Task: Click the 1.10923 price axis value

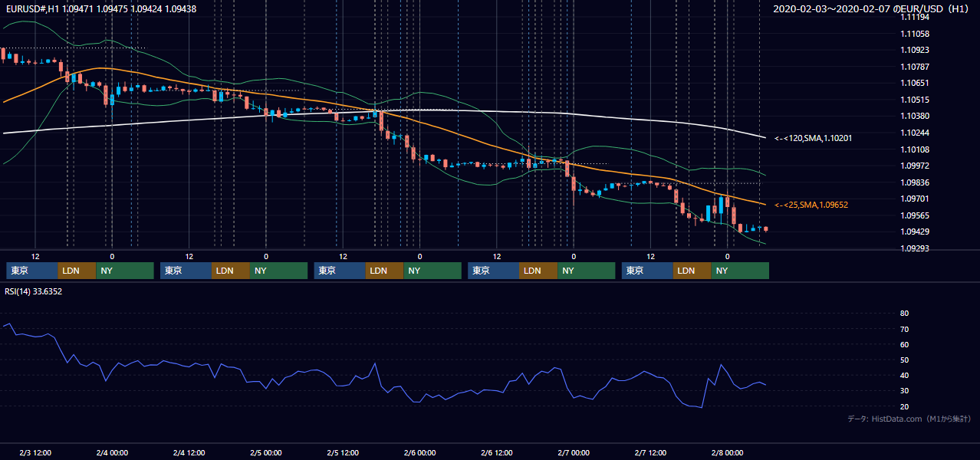Action: 915,50
